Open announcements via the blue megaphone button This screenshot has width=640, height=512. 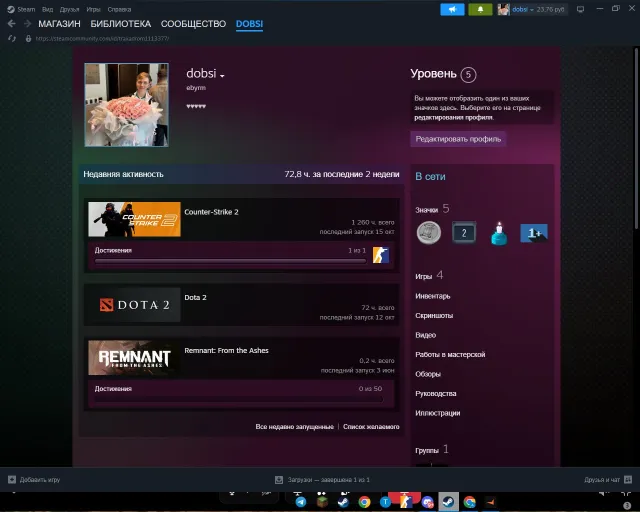pyautogui.click(x=452, y=9)
